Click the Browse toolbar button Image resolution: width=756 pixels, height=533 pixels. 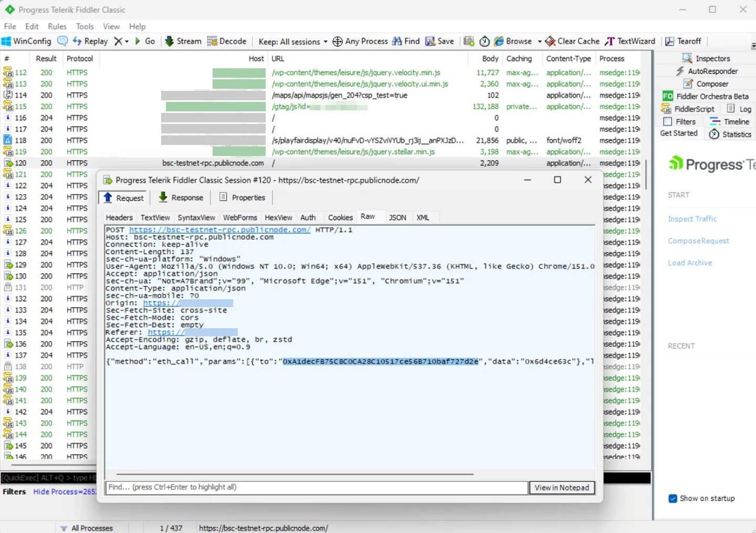coord(513,41)
